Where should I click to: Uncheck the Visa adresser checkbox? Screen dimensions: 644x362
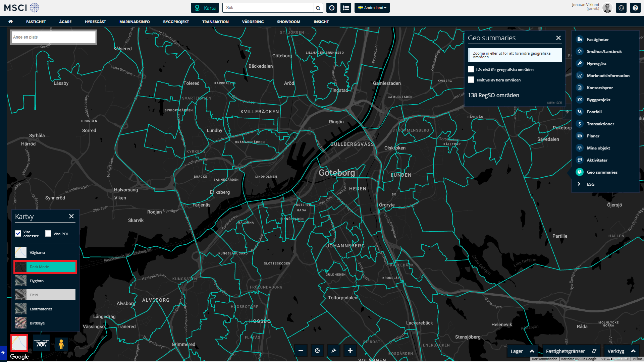[18, 234]
